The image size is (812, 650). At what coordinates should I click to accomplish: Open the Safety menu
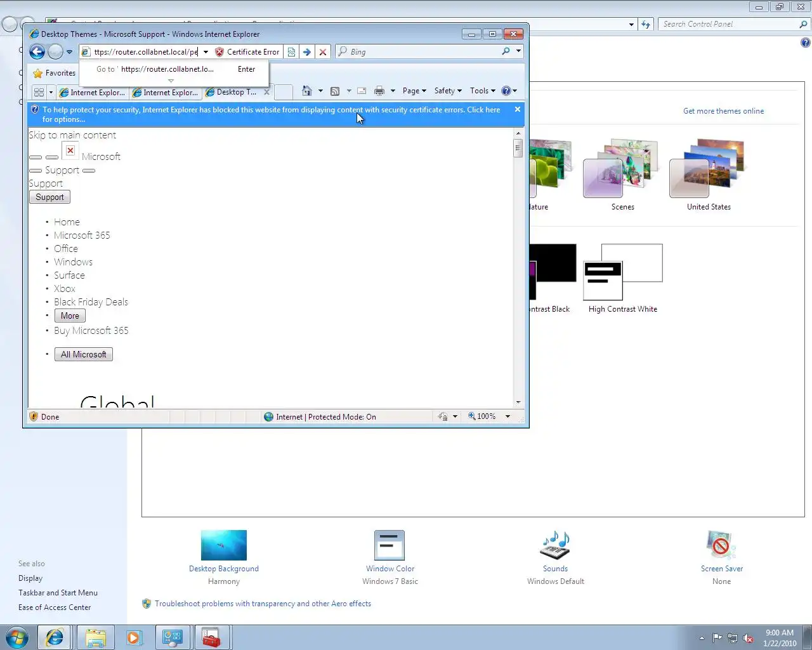tap(448, 91)
